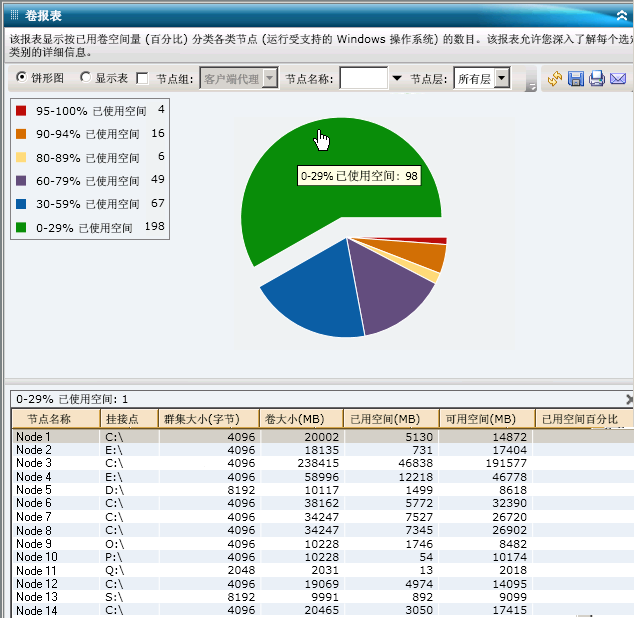Screen dimensions: 634x618
Task: Open the 节点组 客户端代理 dropdown
Action: tap(269, 79)
